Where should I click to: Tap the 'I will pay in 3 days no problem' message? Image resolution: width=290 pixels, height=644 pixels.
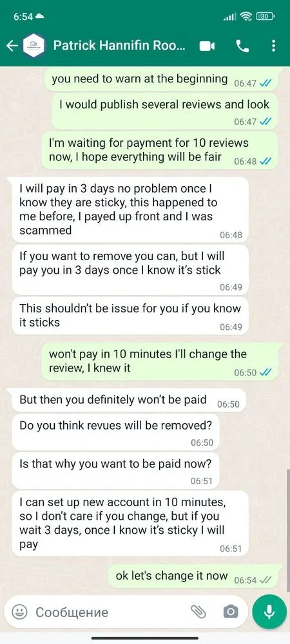coord(130,210)
